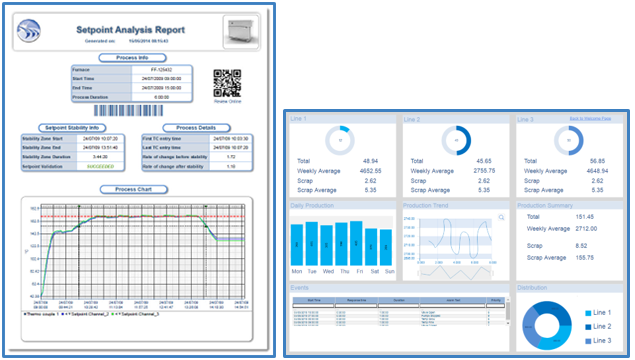Click the Mon bar in Daily Production
Image resolution: width=635 pixels, height=360 pixels.
click(x=297, y=245)
